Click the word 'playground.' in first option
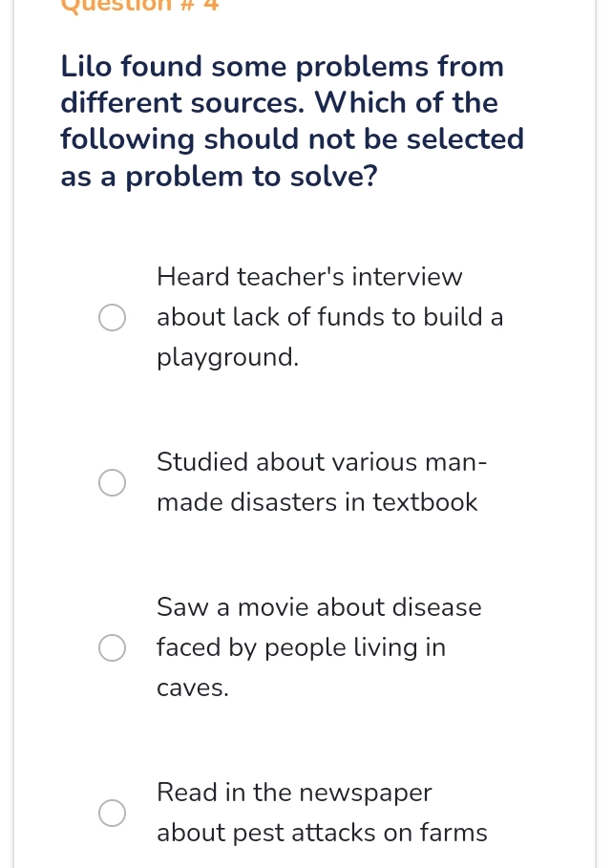Viewport: 612px width, 868px height. (228, 358)
